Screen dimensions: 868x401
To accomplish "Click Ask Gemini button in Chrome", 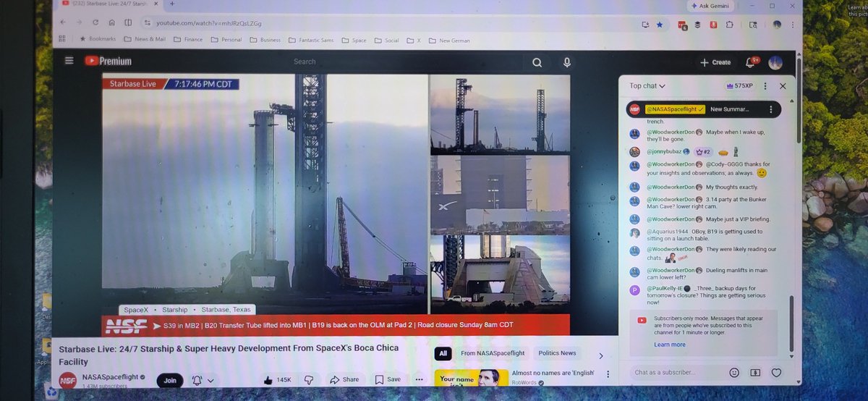I will tap(710, 6).
